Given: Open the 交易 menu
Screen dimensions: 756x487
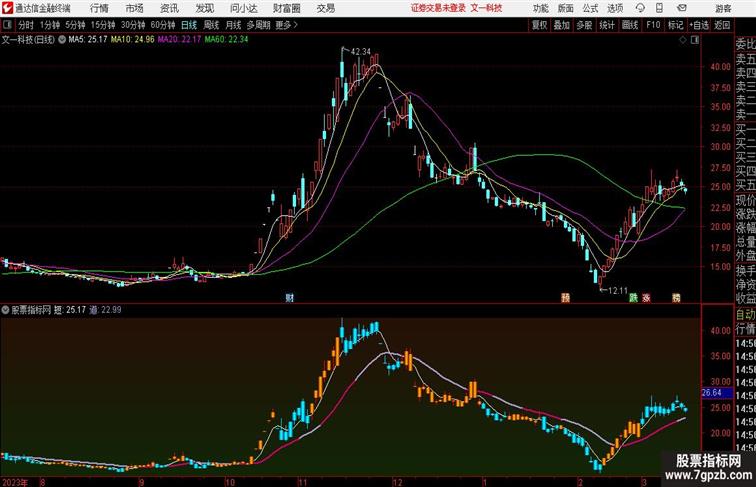Looking at the screenshot, I should coord(325,8).
